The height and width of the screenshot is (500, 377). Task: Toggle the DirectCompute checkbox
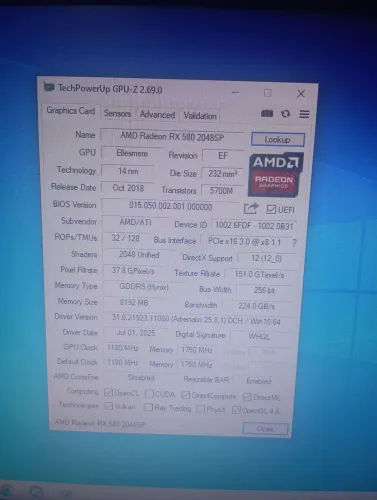(185, 395)
